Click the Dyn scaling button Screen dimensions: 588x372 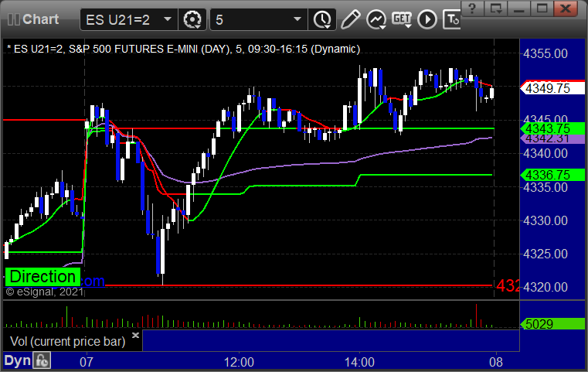pyautogui.click(x=17, y=360)
